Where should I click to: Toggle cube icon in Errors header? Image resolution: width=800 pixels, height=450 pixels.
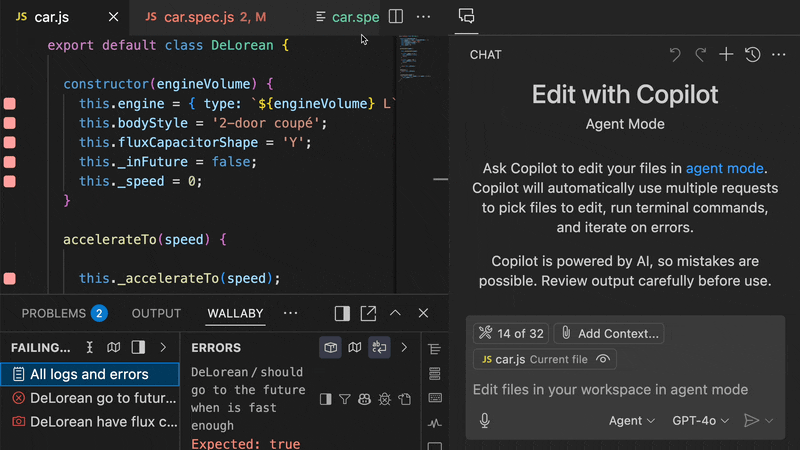(x=330, y=347)
